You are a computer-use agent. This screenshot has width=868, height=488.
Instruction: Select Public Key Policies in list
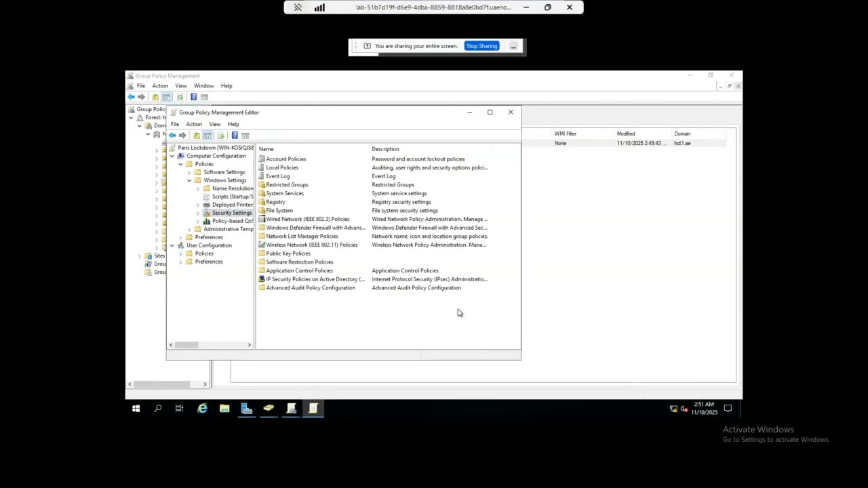tap(288, 253)
